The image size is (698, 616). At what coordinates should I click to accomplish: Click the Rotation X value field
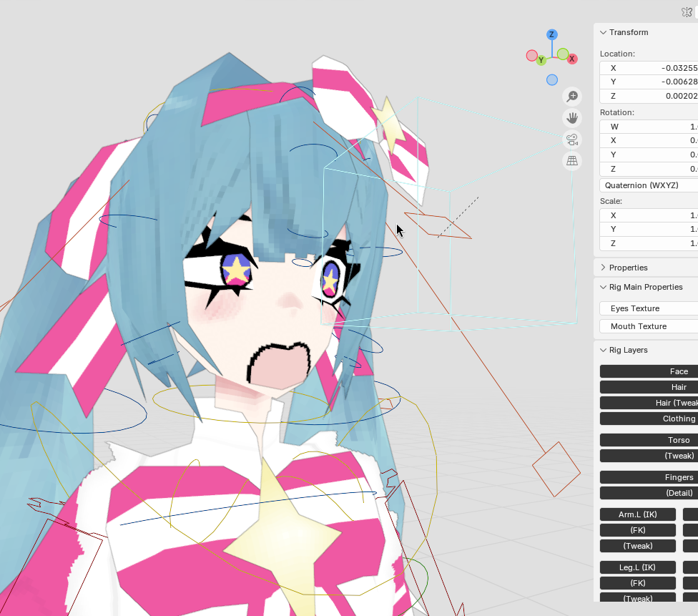[x=649, y=140]
